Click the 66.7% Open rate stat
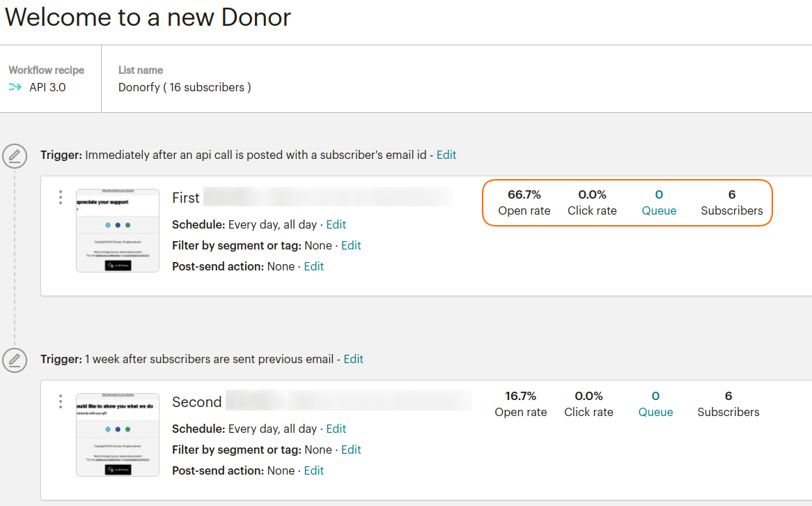Image resolution: width=812 pixels, height=506 pixels. pos(524,203)
